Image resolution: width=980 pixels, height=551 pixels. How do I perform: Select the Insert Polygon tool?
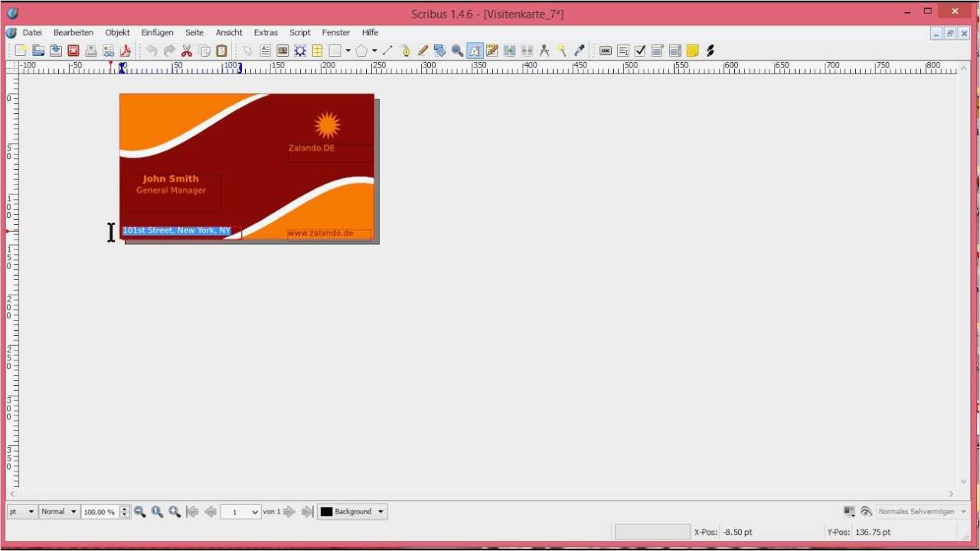pyautogui.click(x=361, y=51)
